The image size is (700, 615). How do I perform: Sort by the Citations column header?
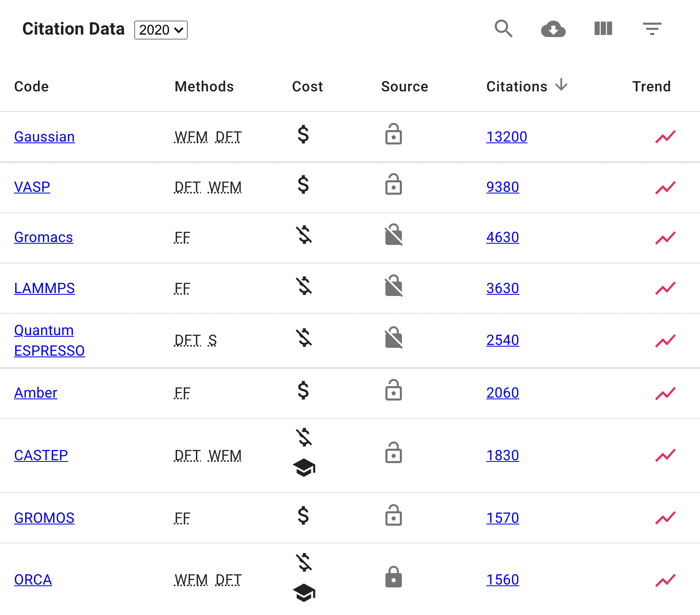[517, 86]
